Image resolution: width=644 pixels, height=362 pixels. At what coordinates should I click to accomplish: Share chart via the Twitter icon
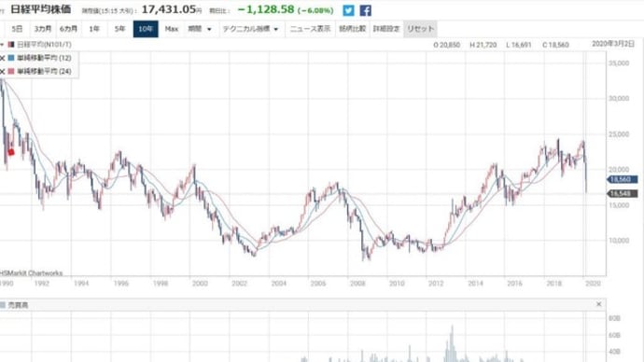pyautogui.click(x=348, y=10)
